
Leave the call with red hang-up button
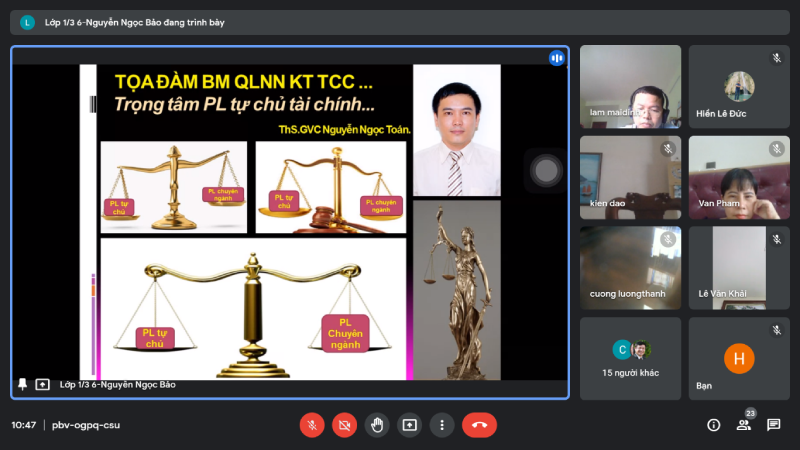pos(479,425)
